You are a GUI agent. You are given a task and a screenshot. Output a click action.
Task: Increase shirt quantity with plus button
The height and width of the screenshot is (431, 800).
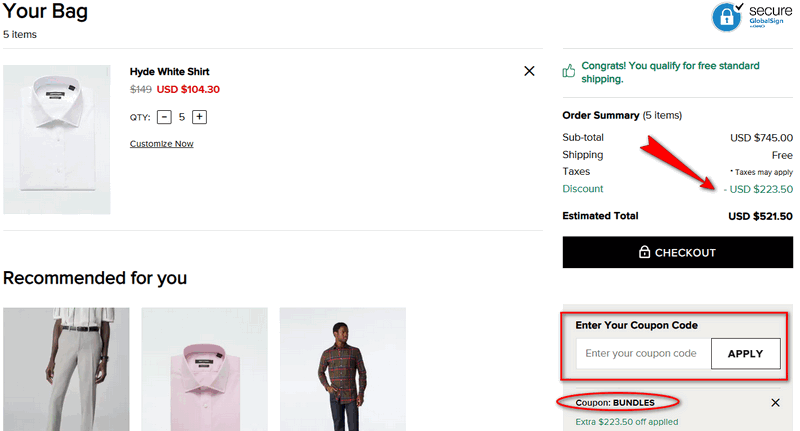point(200,117)
